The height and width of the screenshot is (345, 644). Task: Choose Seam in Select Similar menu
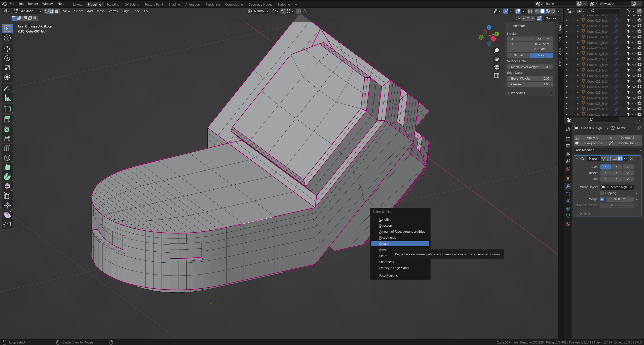383,256
